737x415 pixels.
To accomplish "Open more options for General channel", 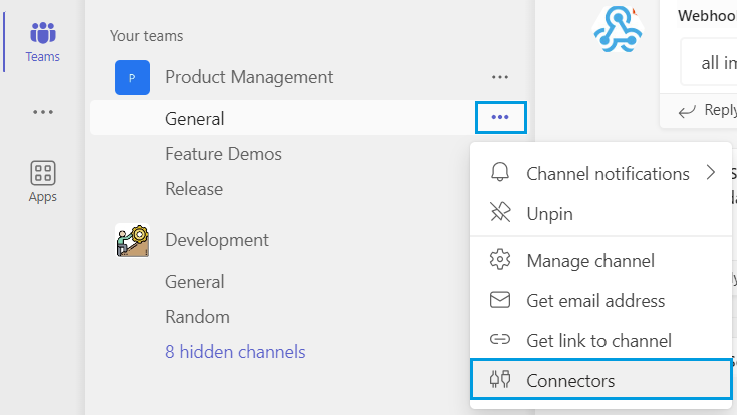I will (x=501, y=117).
